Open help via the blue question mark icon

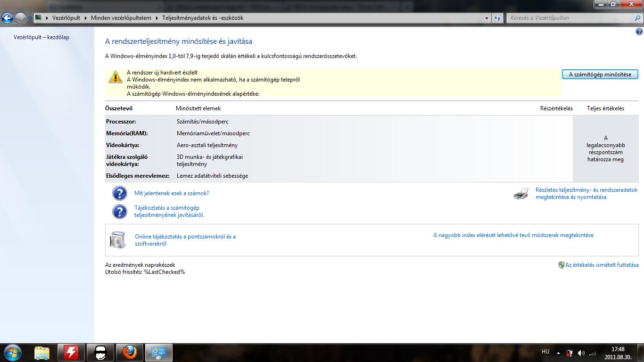point(639,32)
